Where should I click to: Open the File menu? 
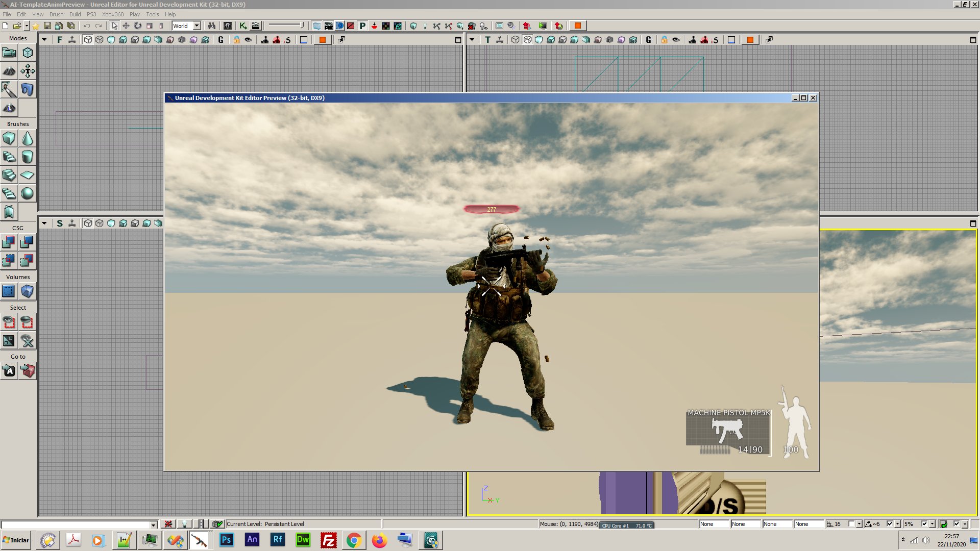[7, 14]
